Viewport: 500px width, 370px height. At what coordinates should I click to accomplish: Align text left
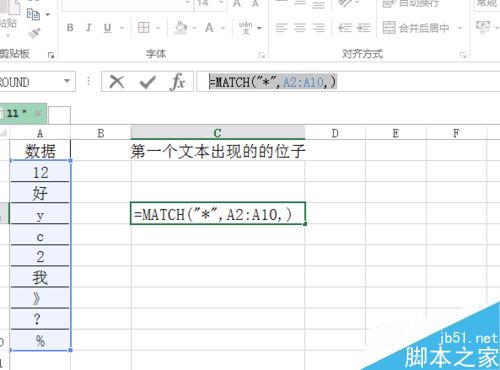tap(281, 28)
